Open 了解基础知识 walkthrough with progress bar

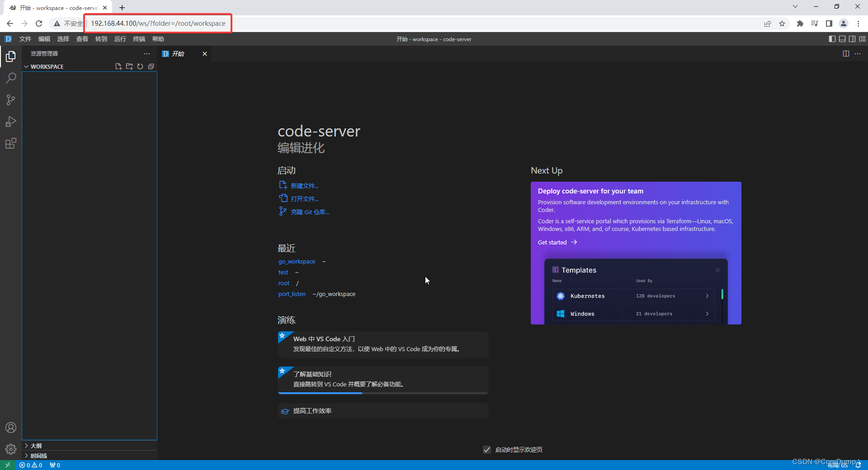(383, 380)
